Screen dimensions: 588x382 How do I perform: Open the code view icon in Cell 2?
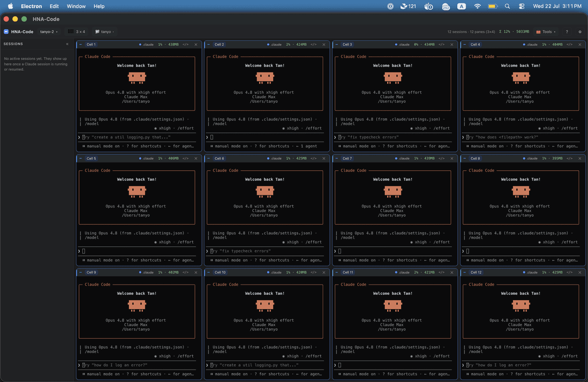(314, 45)
